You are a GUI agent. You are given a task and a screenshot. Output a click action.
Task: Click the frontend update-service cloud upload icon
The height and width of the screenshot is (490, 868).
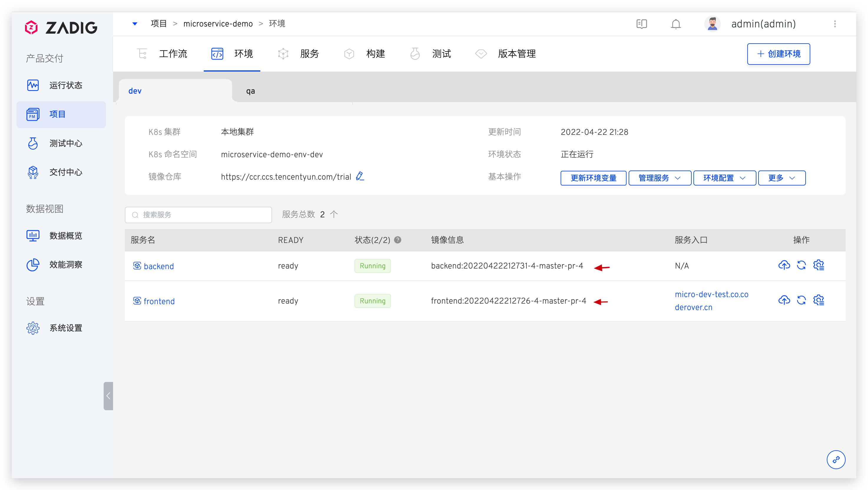pos(784,300)
